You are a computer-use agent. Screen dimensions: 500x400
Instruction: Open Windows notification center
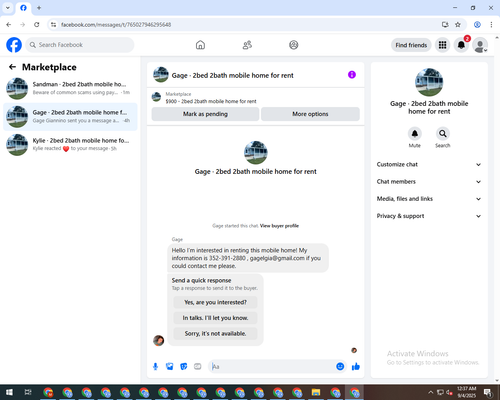pos(489,392)
